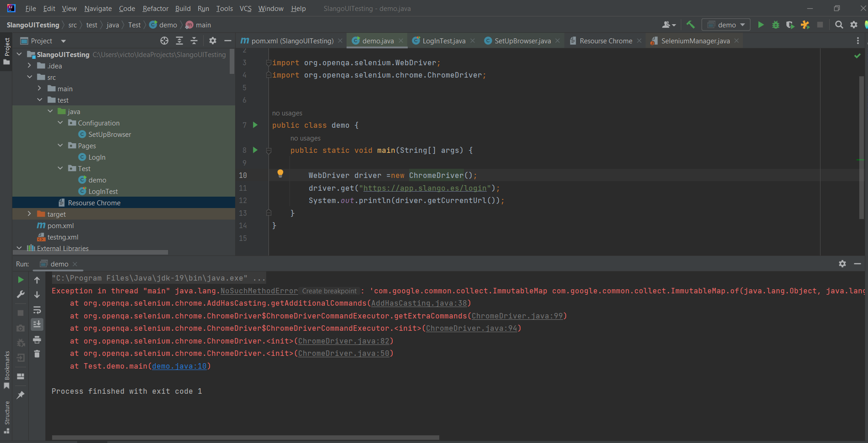Open the demo run configuration dropdown
Image resolution: width=868 pixels, height=443 pixels.
pos(726,25)
